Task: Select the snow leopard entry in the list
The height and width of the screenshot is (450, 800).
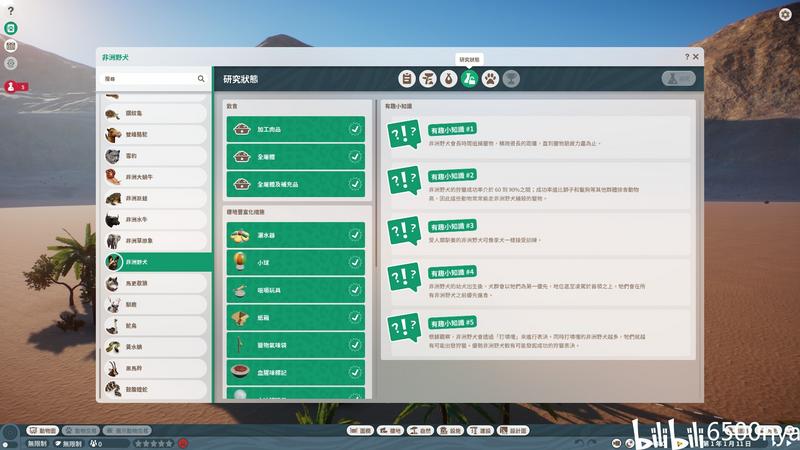Action: pyautogui.click(x=155, y=156)
